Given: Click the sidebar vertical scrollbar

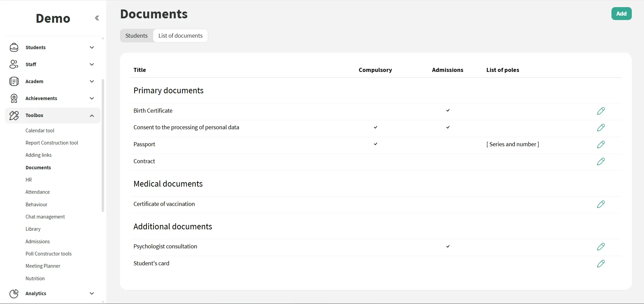Looking at the screenshot, I should (103, 146).
